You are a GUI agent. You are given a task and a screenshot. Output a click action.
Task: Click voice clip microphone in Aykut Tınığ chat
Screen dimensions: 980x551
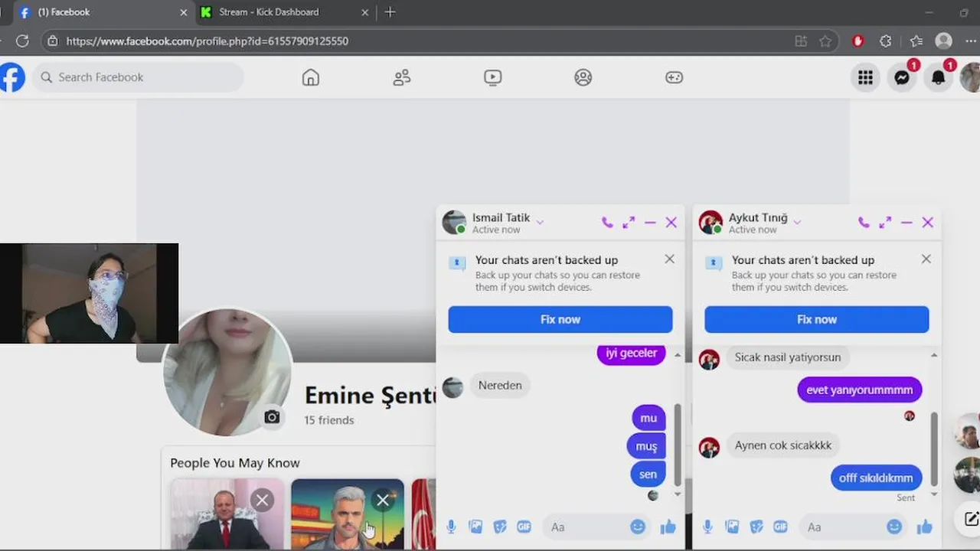click(x=707, y=527)
